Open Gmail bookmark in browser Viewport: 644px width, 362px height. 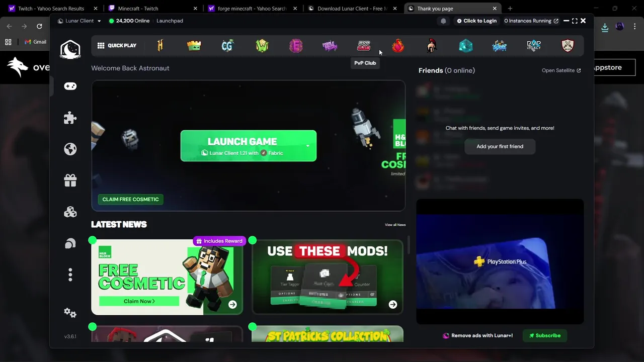coord(35,42)
